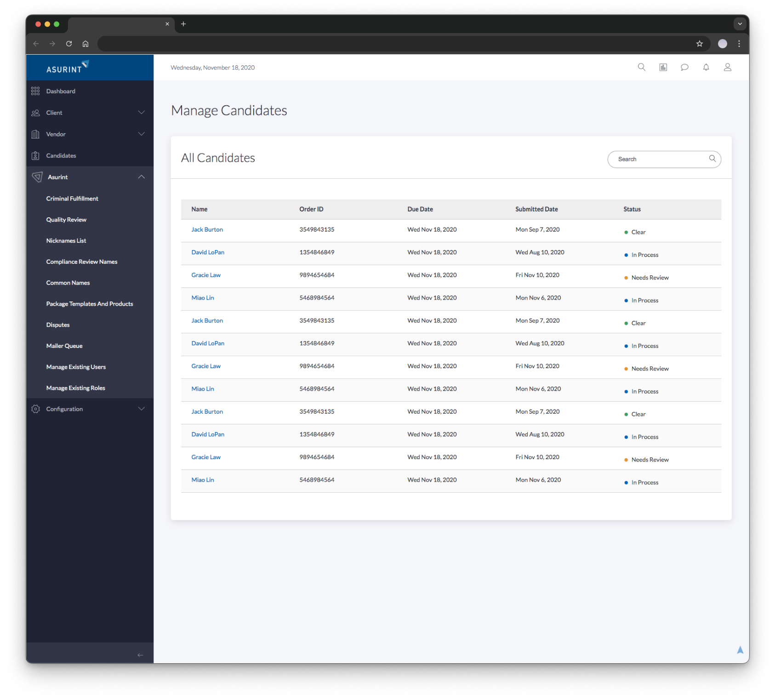The image size is (775, 700).
Task: Click the Asurint shield icon in sidebar
Action: point(37,177)
